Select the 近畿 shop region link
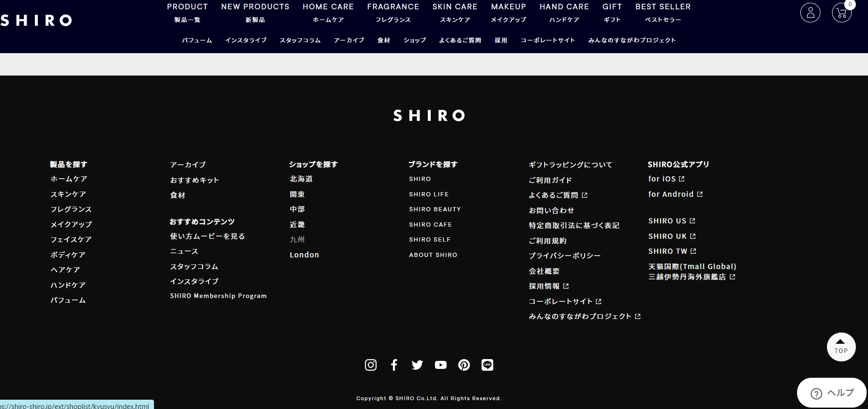 point(297,224)
